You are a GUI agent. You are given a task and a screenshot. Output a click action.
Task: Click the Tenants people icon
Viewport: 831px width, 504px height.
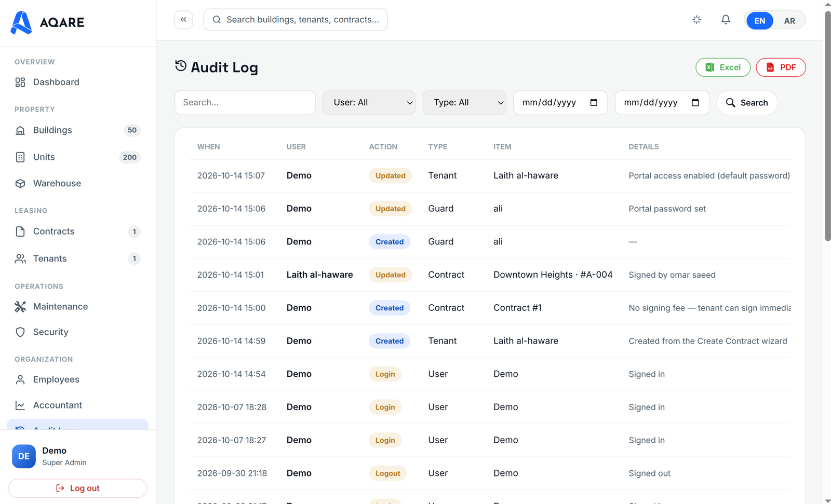[x=20, y=258]
